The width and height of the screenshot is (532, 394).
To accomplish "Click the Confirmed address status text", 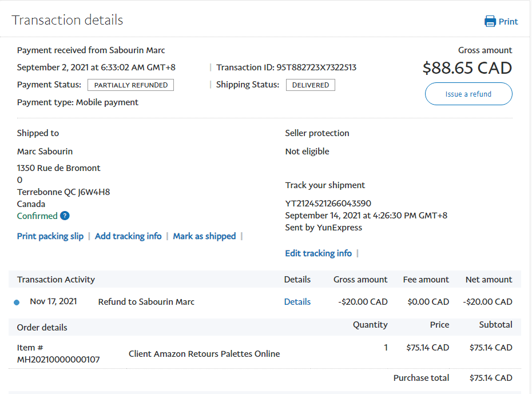I will point(37,216).
